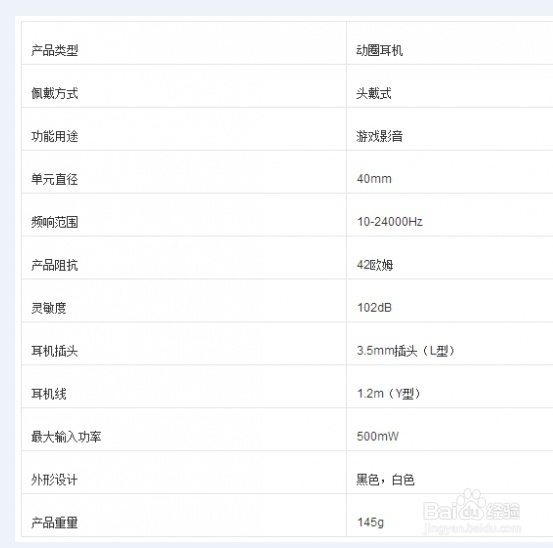This screenshot has width=553, height=548.
Task: Click the 头戴式 value
Action: 374,93
